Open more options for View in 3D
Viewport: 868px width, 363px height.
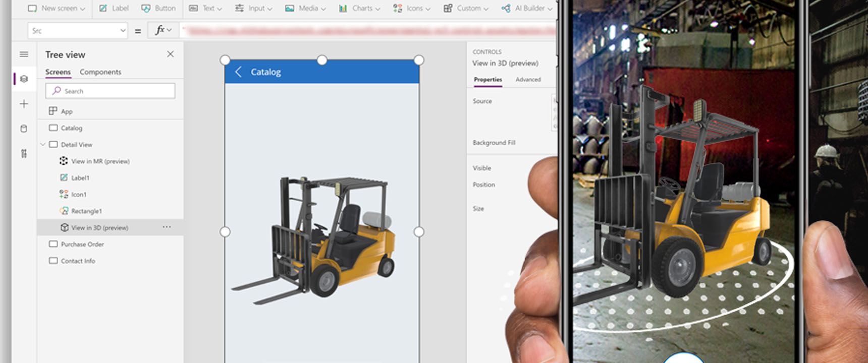click(167, 227)
